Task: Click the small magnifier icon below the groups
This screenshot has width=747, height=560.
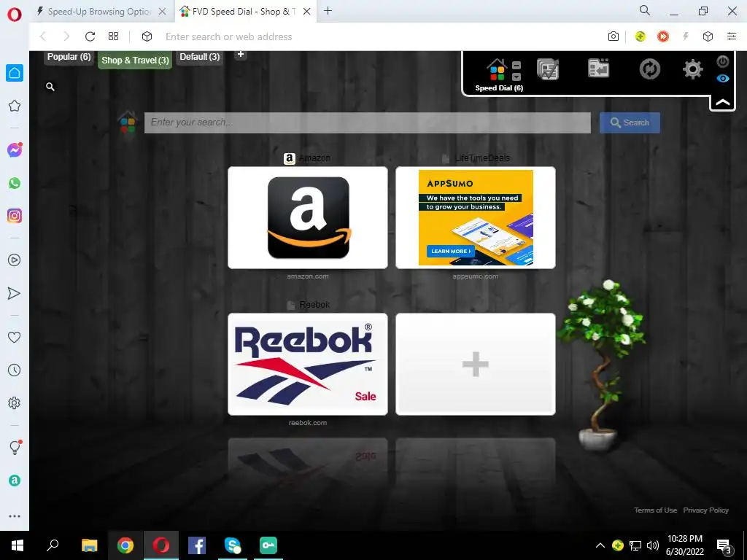Action: point(50,87)
